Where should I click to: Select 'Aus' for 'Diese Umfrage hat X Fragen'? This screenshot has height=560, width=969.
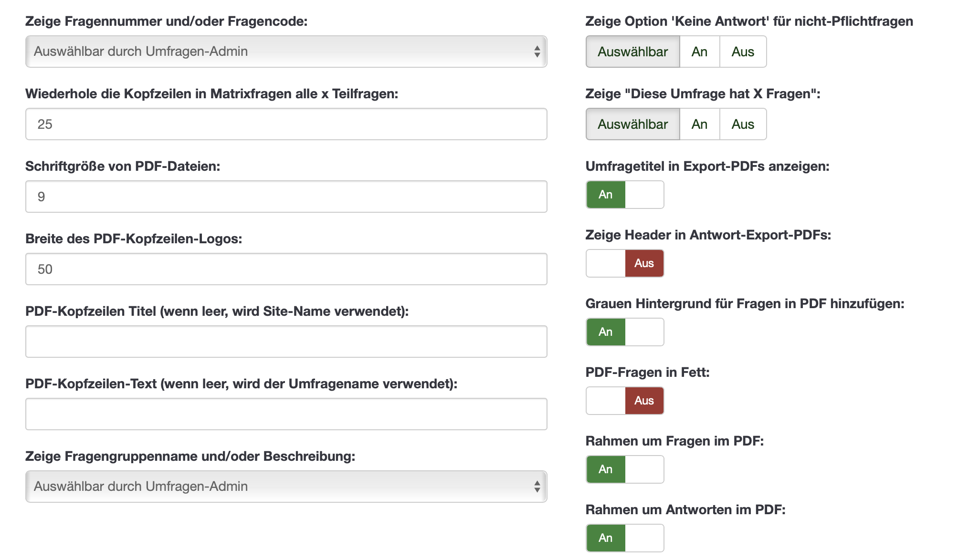click(743, 124)
